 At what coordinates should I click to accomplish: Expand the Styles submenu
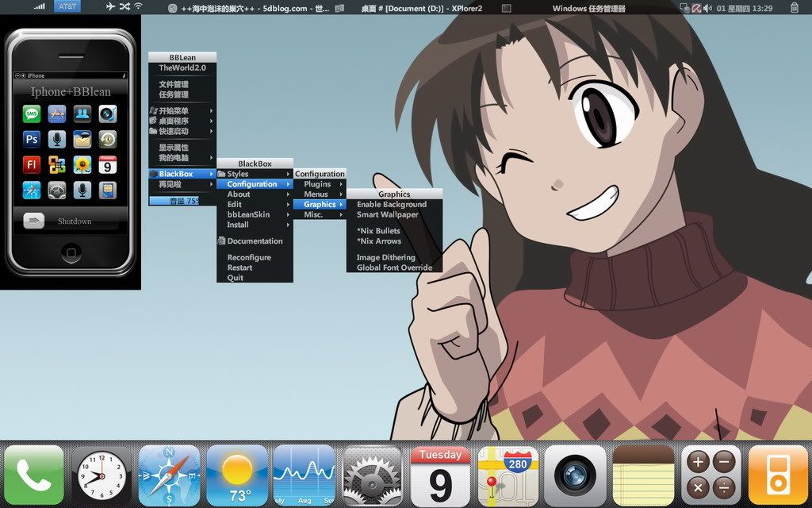tap(255, 174)
